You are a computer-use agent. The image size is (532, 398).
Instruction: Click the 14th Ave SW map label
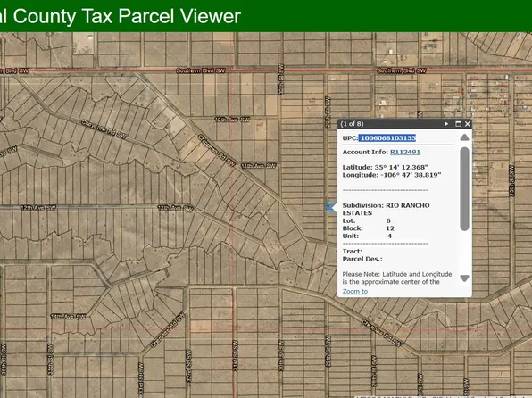click(68, 317)
